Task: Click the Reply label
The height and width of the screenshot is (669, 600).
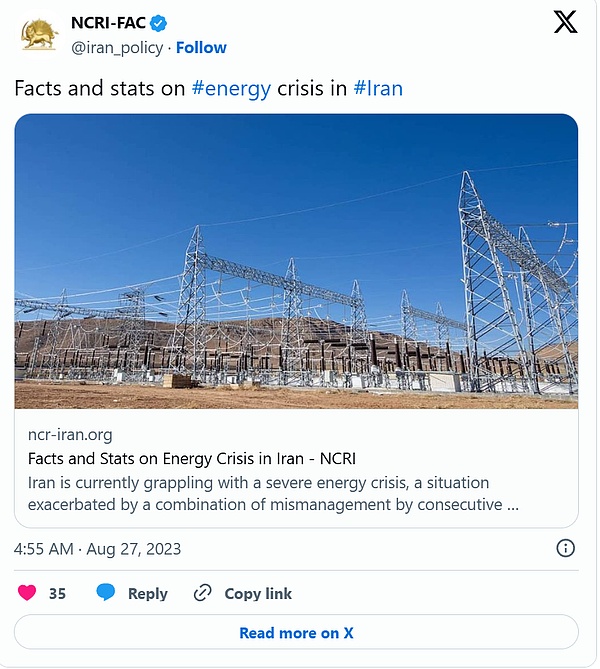Action: tap(147, 593)
